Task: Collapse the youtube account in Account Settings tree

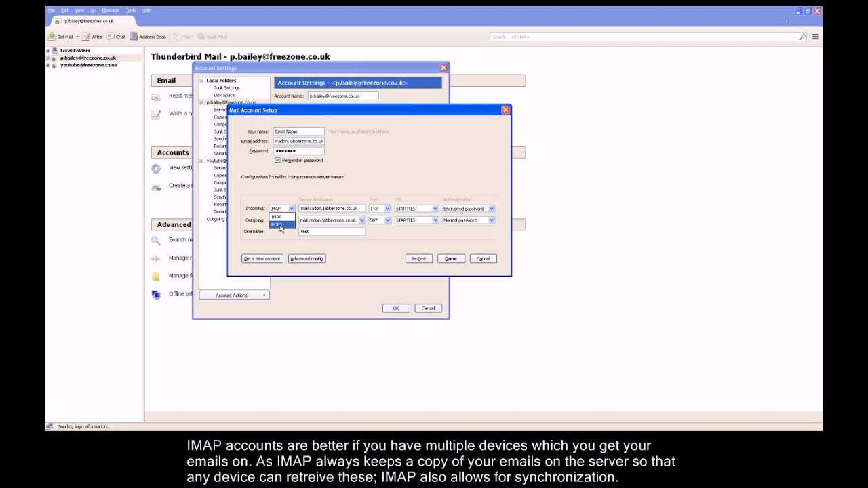Action: [201, 161]
